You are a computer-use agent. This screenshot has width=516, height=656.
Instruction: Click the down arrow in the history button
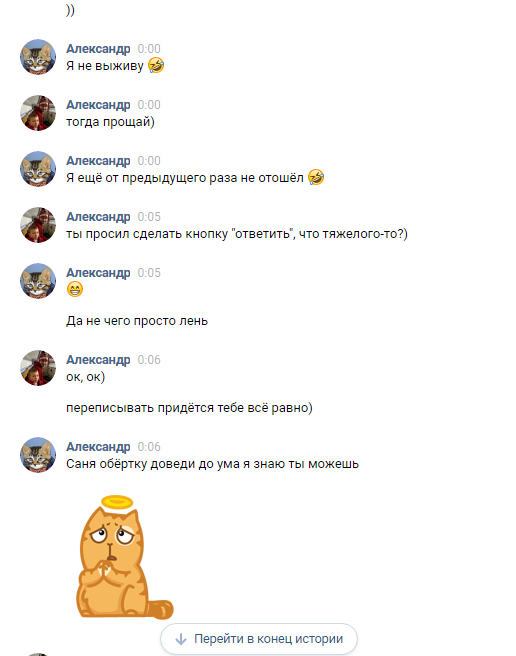[x=181, y=639]
